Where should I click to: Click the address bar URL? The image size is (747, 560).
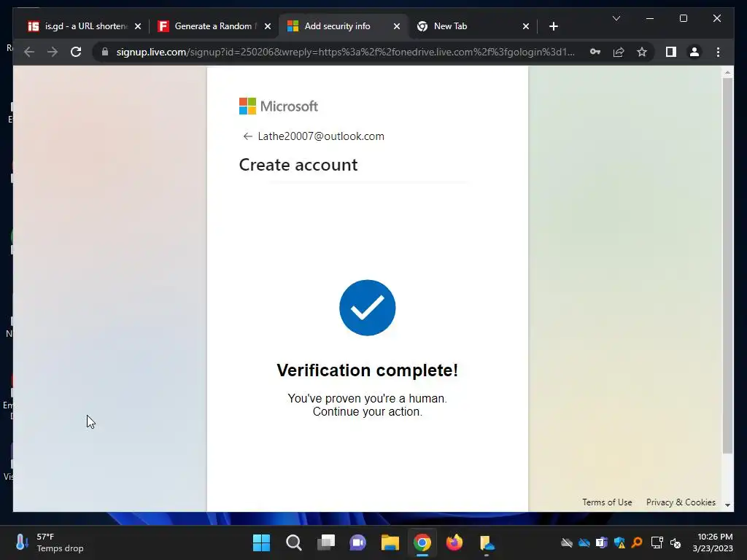(345, 52)
